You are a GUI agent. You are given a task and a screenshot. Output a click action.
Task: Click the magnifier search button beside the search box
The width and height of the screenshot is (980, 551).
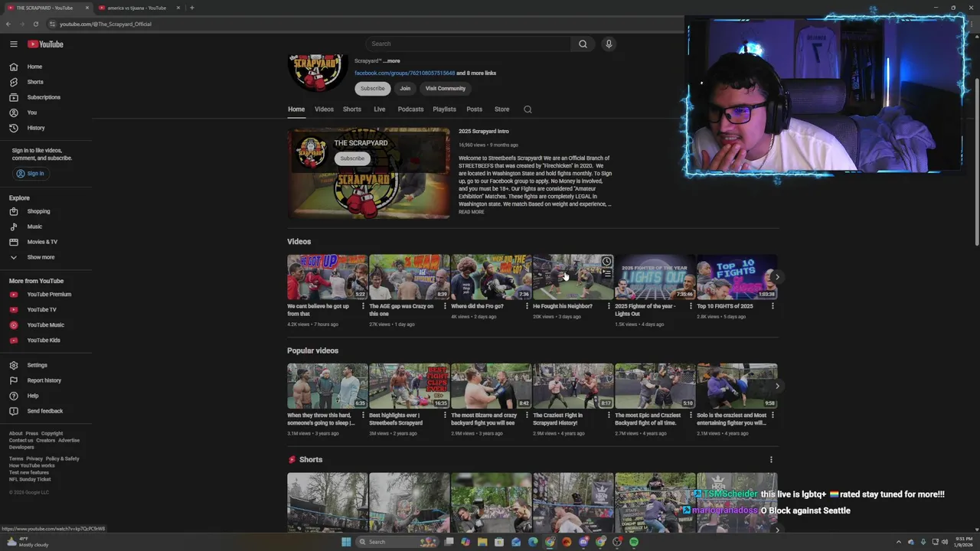tap(583, 44)
